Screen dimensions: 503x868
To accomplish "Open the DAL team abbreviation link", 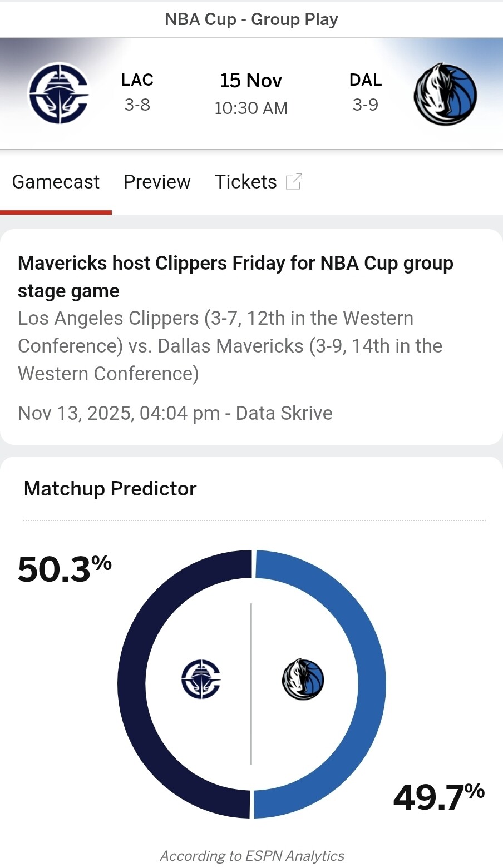I will point(366,80).
